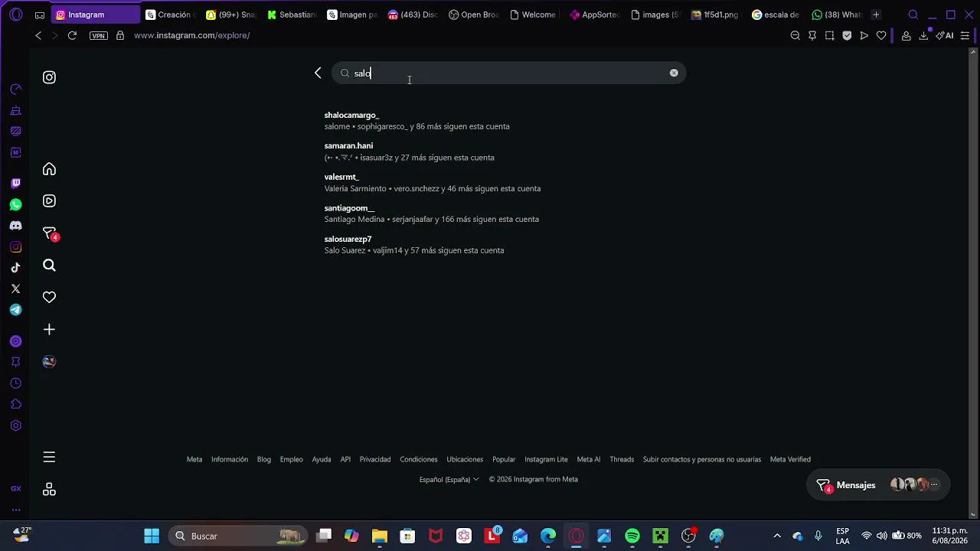Open the Condiciones footer link
Image resolution: width=980 pixels, height=551 pixels.
[419, 459]
